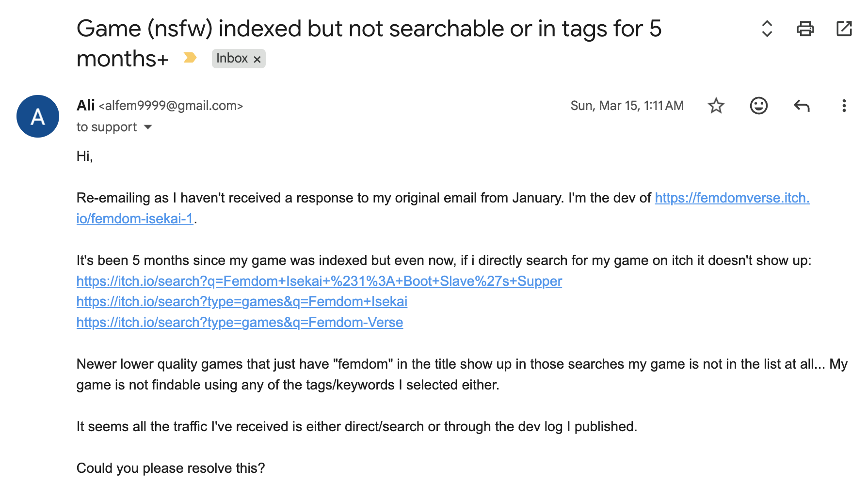The height and width of the screenshot is (498, 868).
Task: Print the email
Action: pos(806,29)
